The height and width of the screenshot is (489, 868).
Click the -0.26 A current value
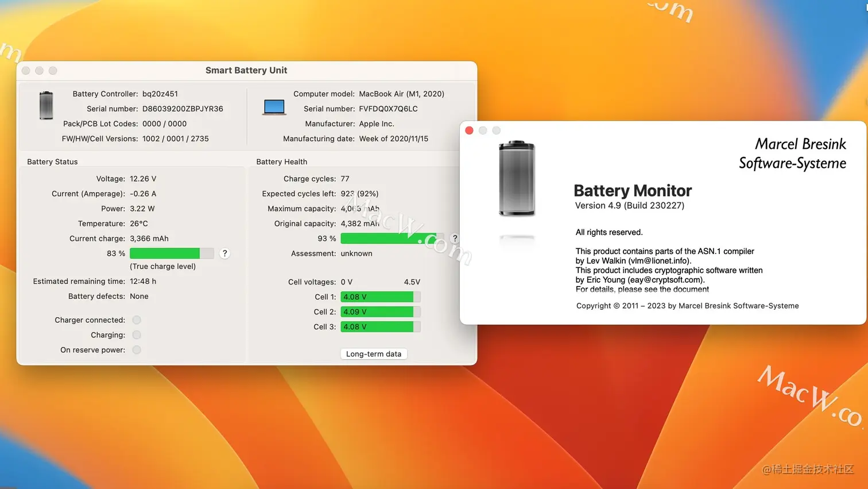(x=143, y=194)
